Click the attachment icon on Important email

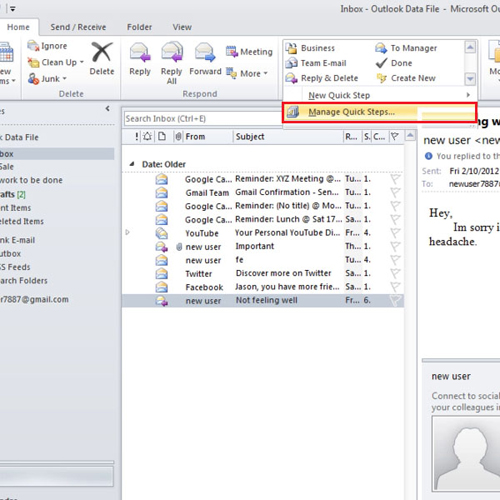(179, 247)
